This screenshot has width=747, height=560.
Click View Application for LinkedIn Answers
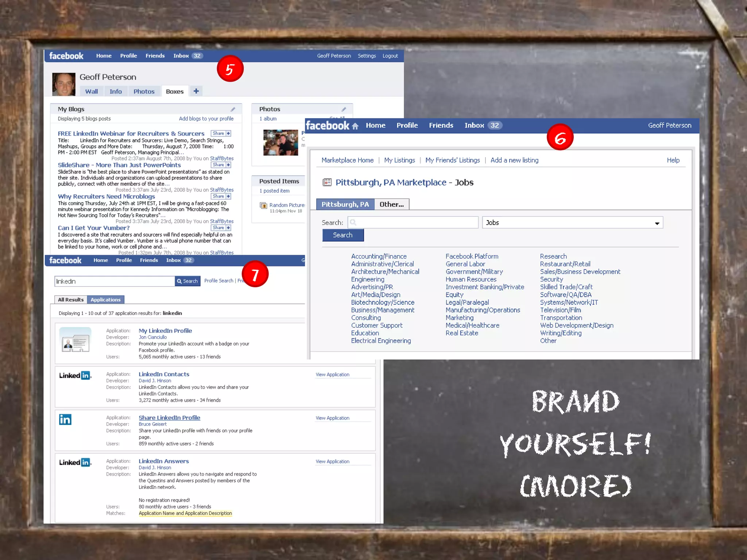click(x=332, y=462)
